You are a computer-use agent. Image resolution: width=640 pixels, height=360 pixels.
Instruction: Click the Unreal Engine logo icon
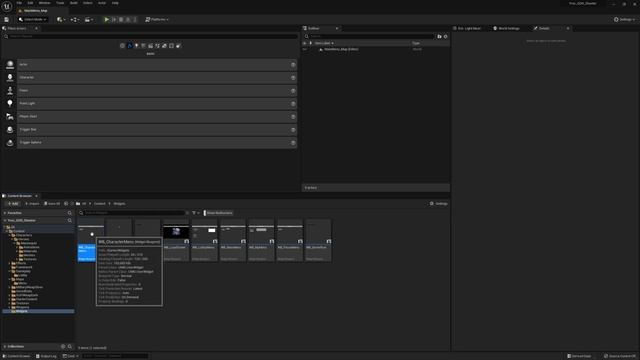7,6
